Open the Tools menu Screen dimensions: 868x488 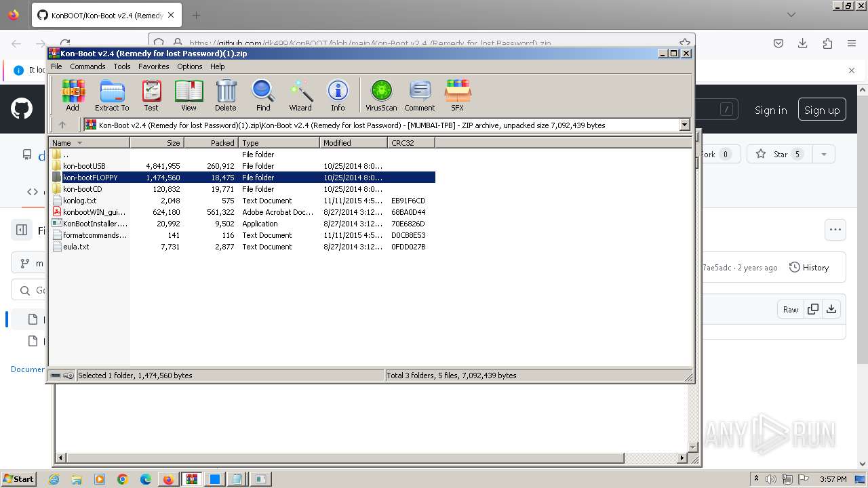click(x=122, y=66)
